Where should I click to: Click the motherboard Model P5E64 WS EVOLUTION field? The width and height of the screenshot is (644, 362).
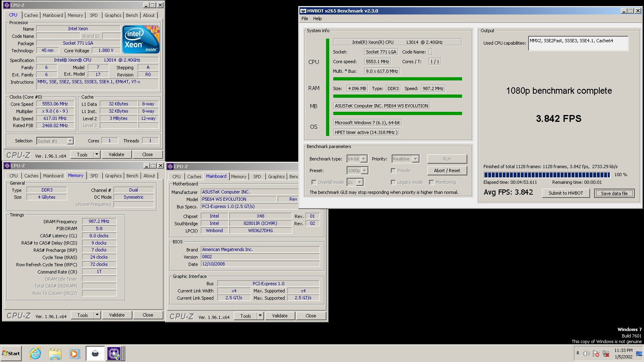pos(239,199)
